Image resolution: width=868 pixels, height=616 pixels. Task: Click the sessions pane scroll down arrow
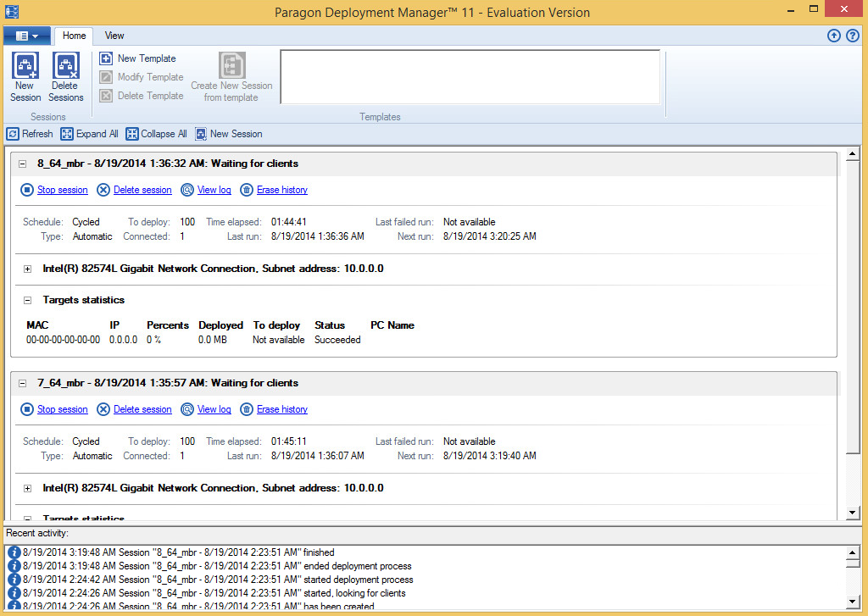click(x=853, y=513)
